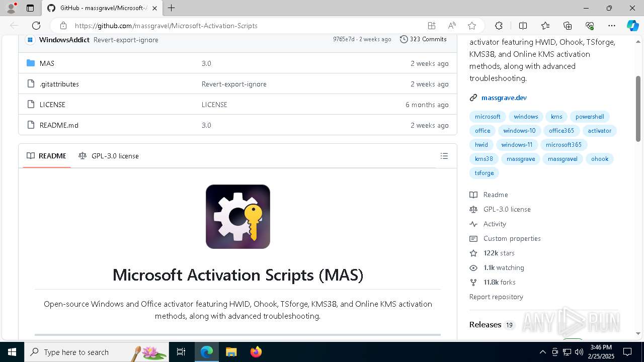644x362 pixels.
Task: Open WindowsAddict's profile
Action: coord(64,40)
